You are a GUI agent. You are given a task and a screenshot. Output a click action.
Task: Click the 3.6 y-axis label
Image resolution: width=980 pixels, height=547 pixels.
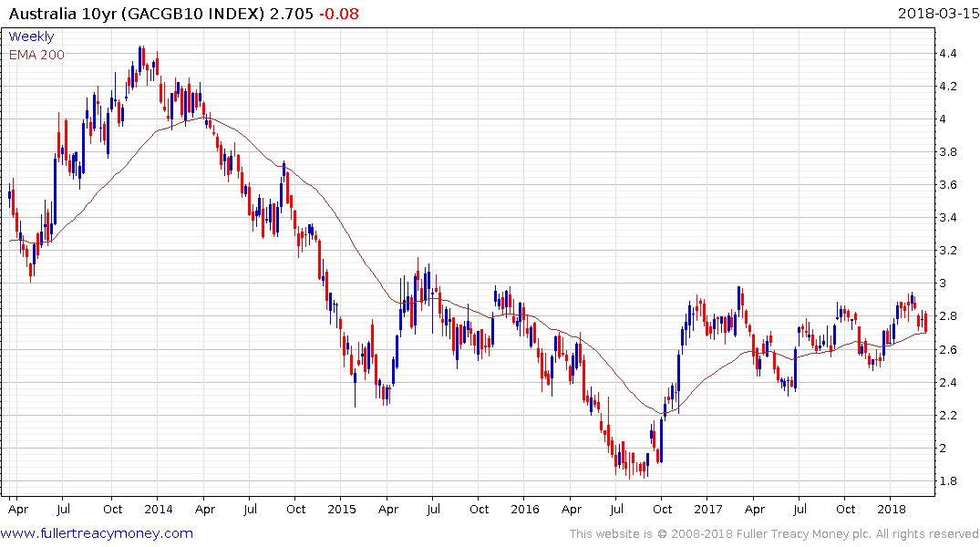[x=947, y=185]
